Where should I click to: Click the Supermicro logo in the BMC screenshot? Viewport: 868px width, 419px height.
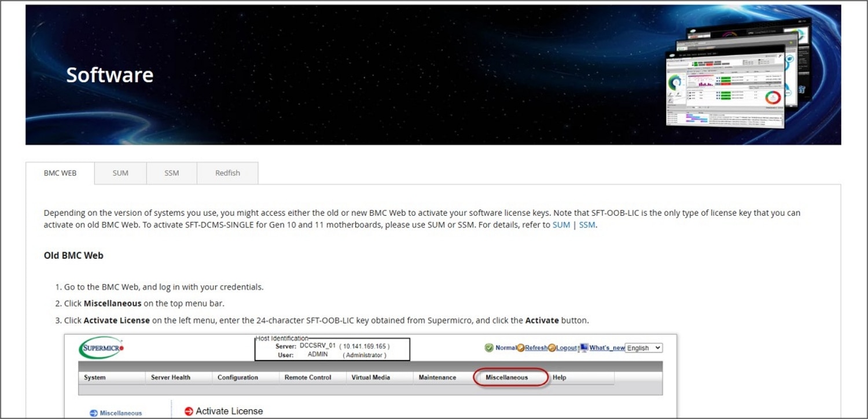click(101, 348)
